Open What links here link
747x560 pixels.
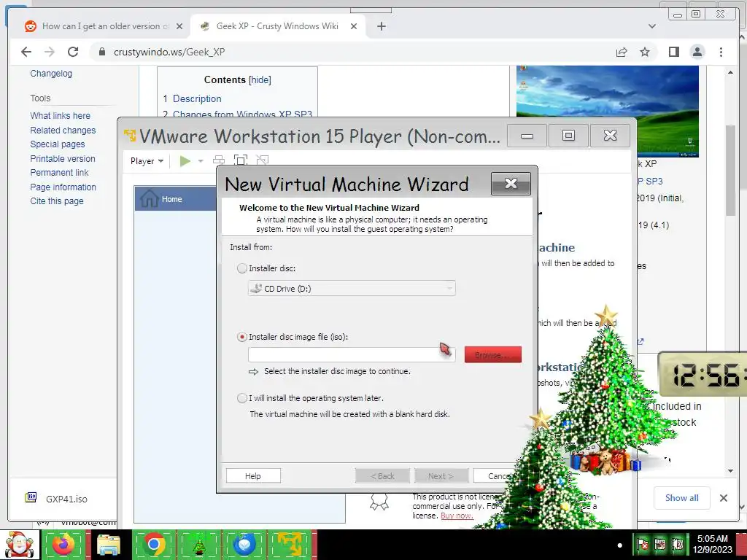pos(60,116)
